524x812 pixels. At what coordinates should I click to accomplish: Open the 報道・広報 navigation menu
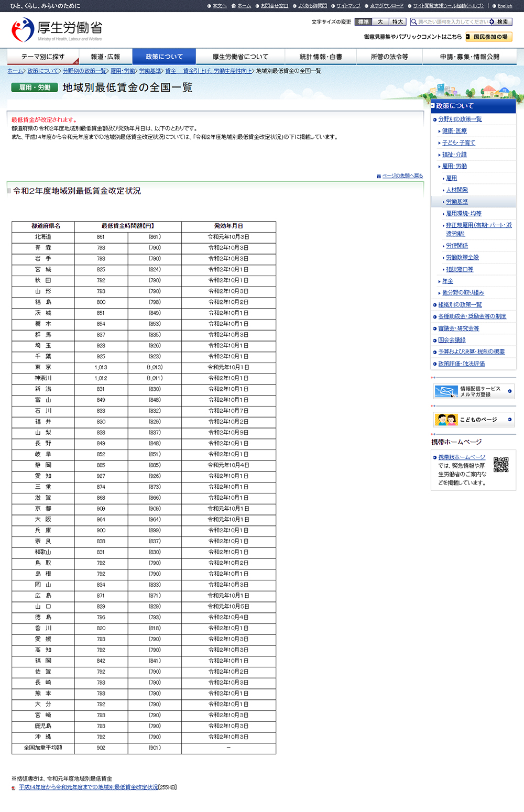click(x=106, y=56)
